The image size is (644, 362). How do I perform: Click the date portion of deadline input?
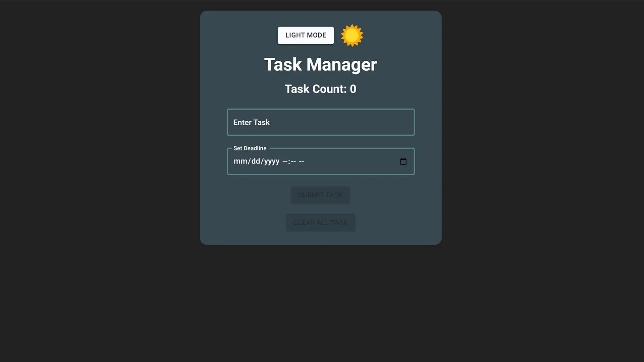point(256,161)
